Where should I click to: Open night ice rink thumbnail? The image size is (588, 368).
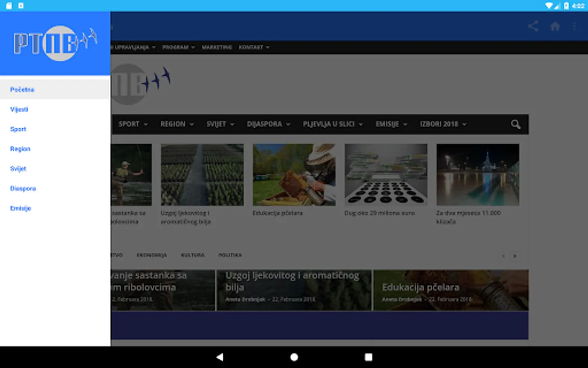point(478,175)
